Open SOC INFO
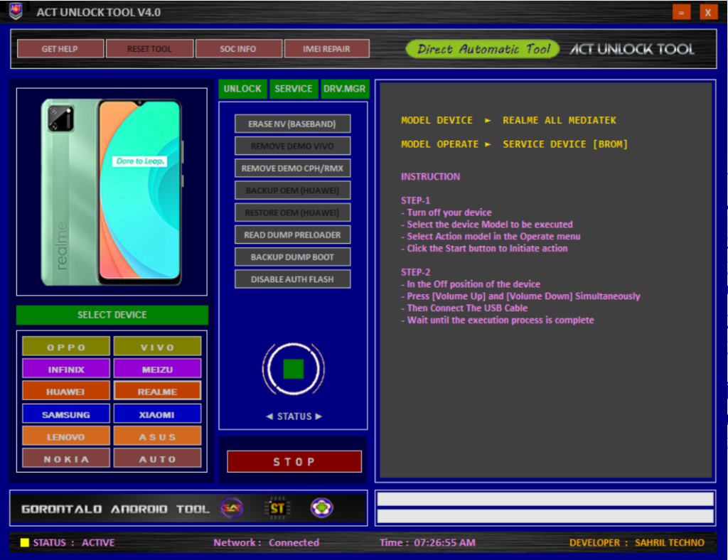This screenshot has height=560, width=728. coord(238,49)
